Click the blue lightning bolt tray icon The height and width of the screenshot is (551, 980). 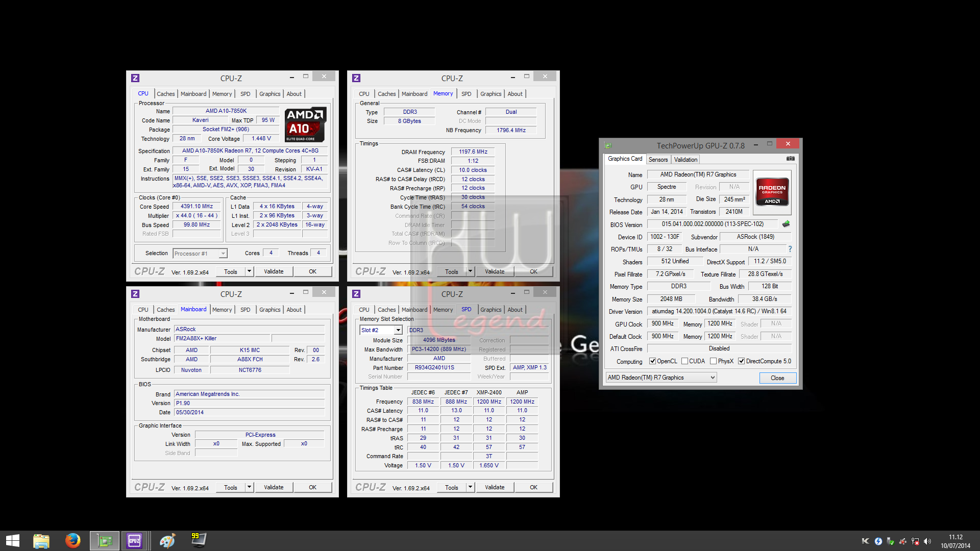coord(878,541)
